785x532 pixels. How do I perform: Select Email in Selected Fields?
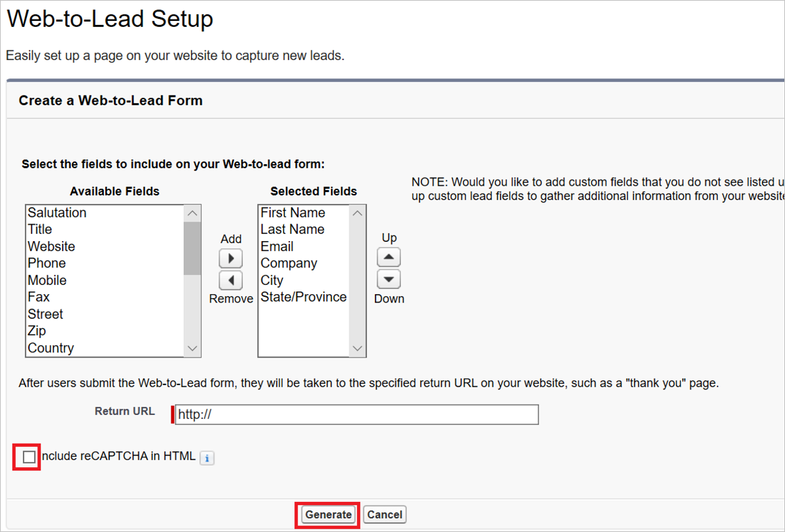(276, 246)
